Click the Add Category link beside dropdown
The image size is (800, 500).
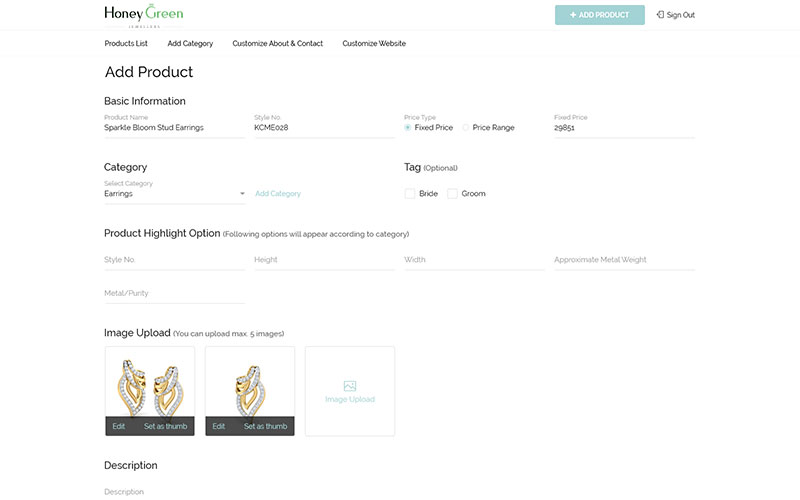(278, 193)
